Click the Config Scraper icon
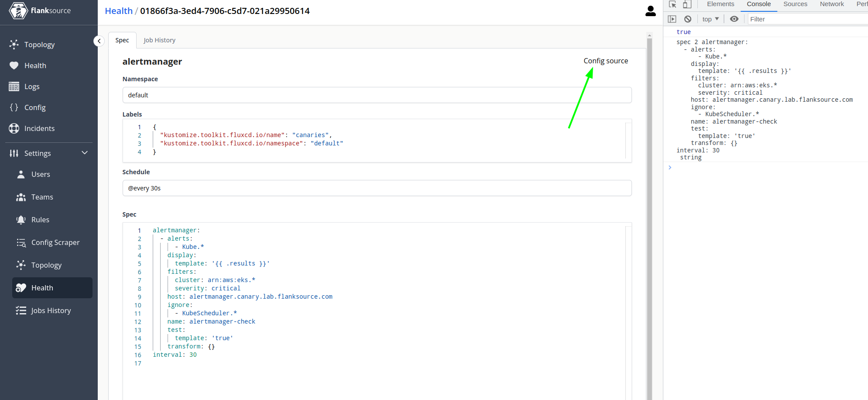This screenshot has height=400, width=868. tap(21, 242)
